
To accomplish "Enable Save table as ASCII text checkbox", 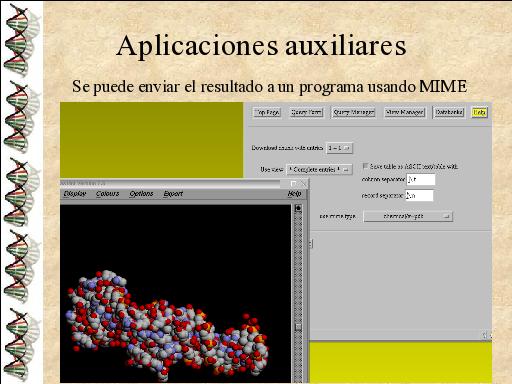I will click(x=365, y=166).
